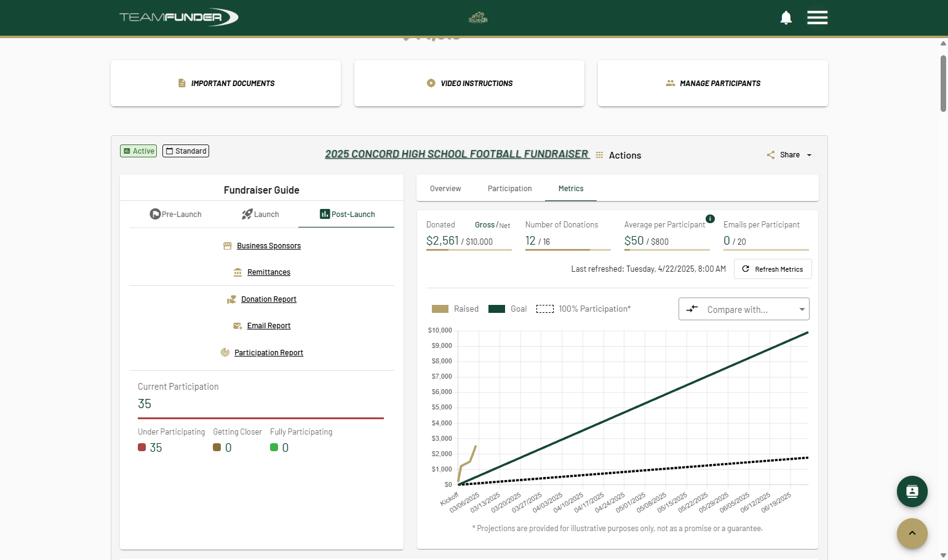Screen dimensions: 948x560
Task: Open the contact card floating button
Action: pos(912,491)
